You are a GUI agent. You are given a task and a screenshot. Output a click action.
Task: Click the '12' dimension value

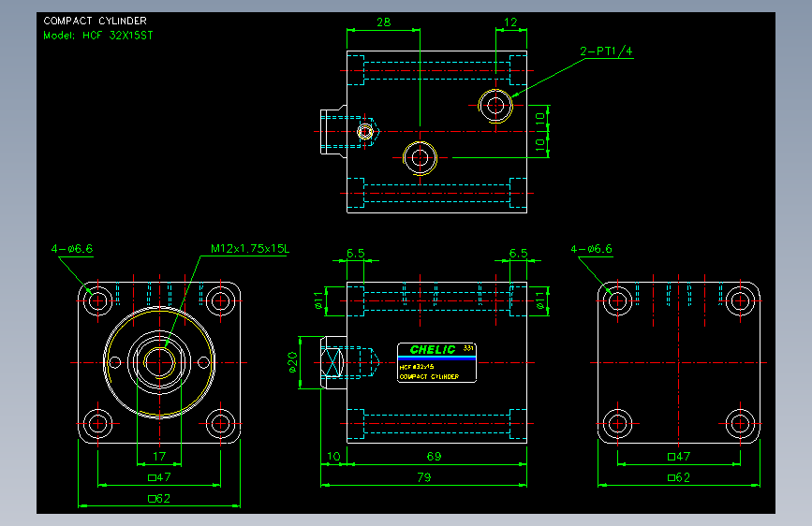tap(510, 22)
